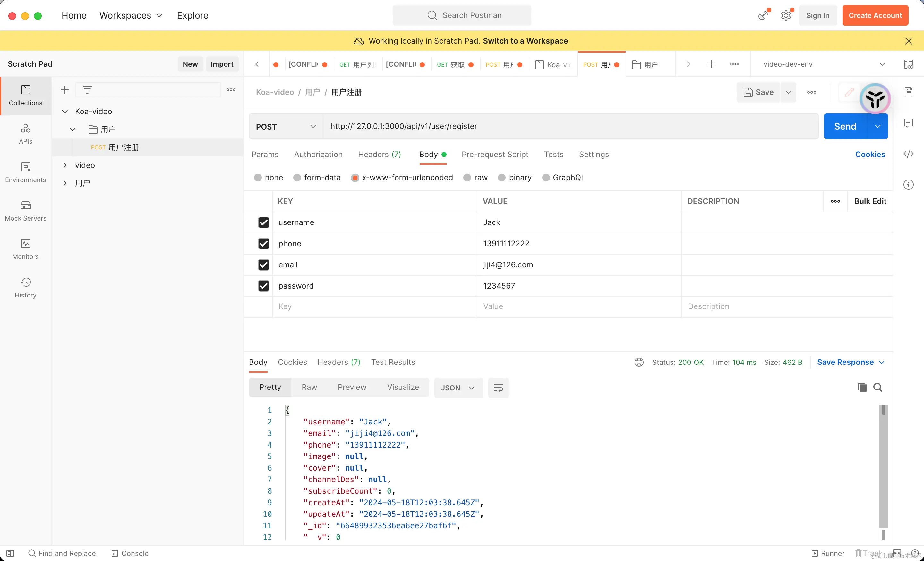Search within the response body
The image size is (924, 561).
(877, 387)
